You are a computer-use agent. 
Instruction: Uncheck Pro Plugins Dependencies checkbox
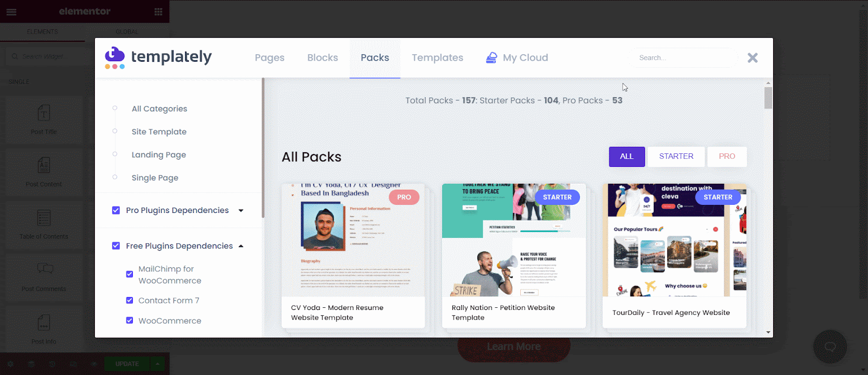116,210
